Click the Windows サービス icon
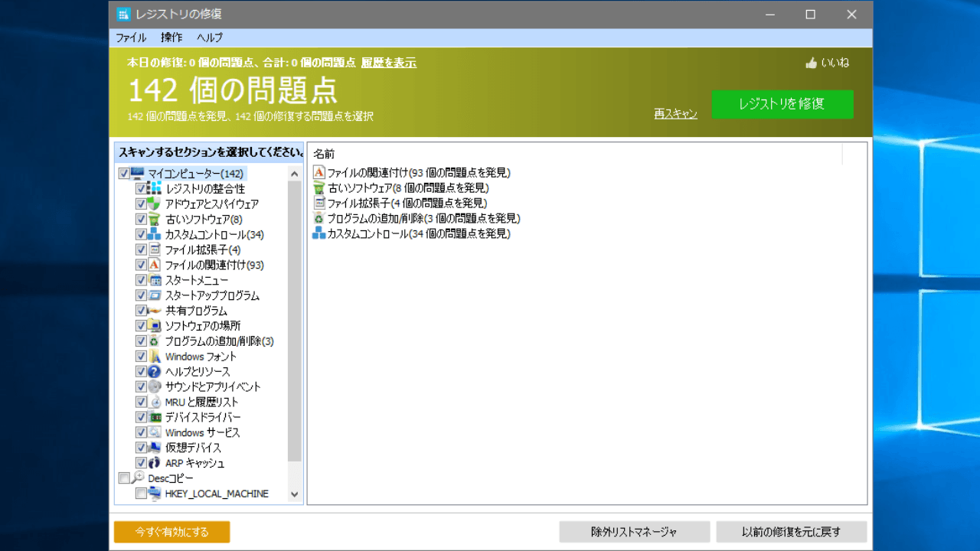This screenshot has width=980, height=551. pos(155,432)
